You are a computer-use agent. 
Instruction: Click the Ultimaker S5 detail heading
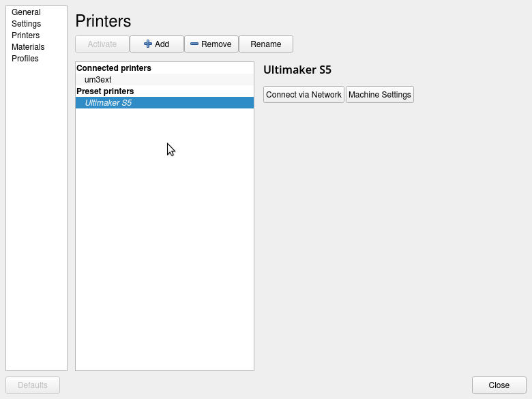point(297,70)
